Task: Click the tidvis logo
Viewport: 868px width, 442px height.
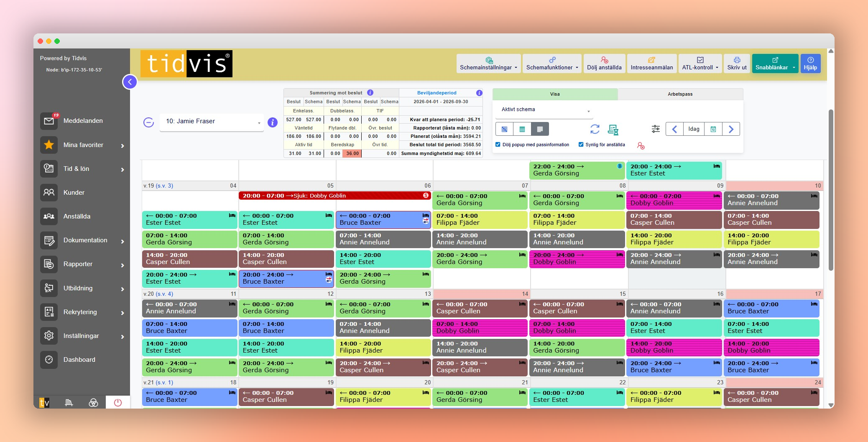Action: coord(186,64)
